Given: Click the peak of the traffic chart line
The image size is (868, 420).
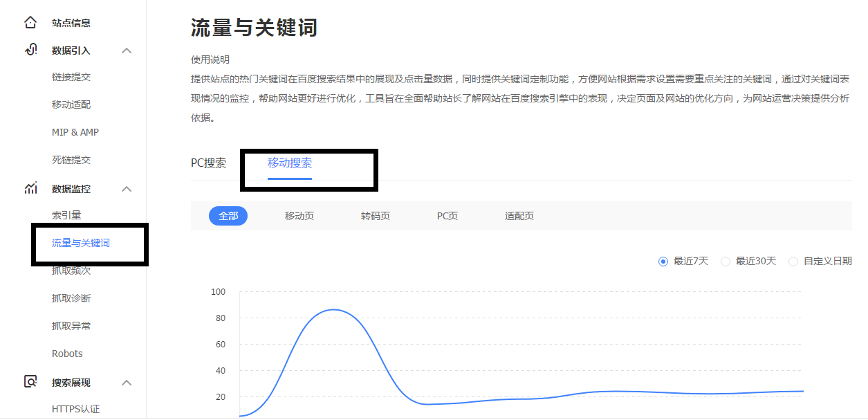Looking at the screenshot, I should (334, 309).
